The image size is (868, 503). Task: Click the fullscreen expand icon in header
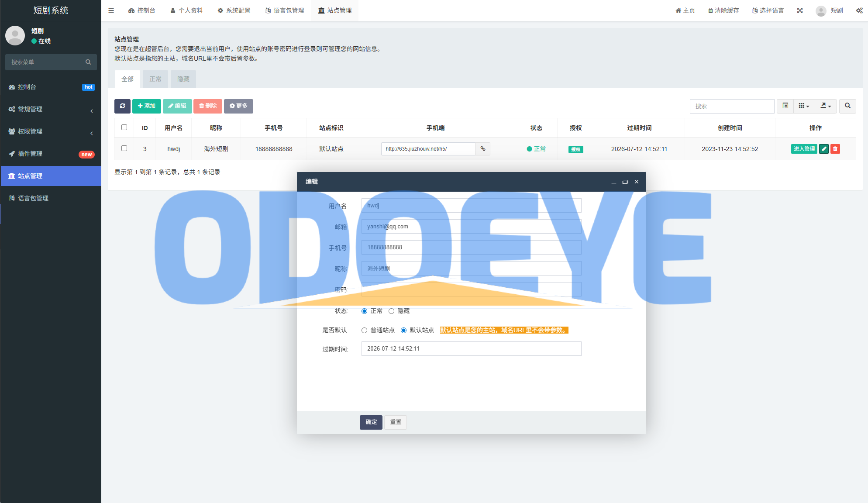coord(800,10)
